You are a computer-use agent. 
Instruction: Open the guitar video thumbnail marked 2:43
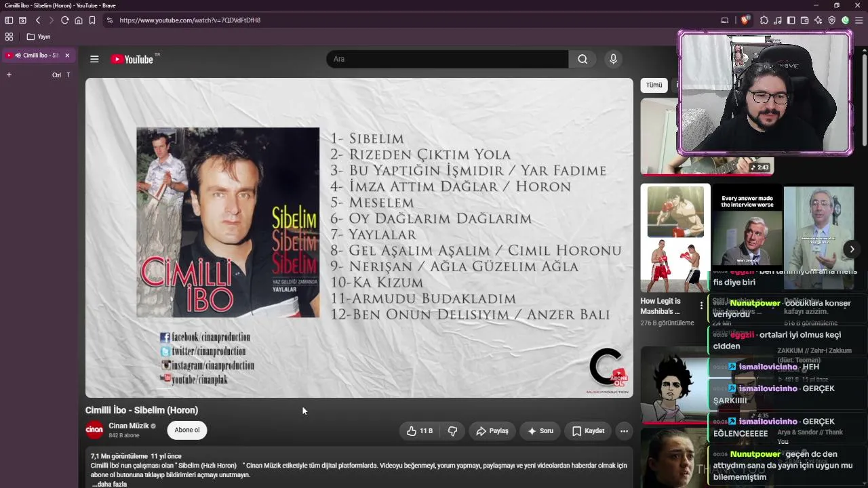pyautogui.click(x=707, y=136)
